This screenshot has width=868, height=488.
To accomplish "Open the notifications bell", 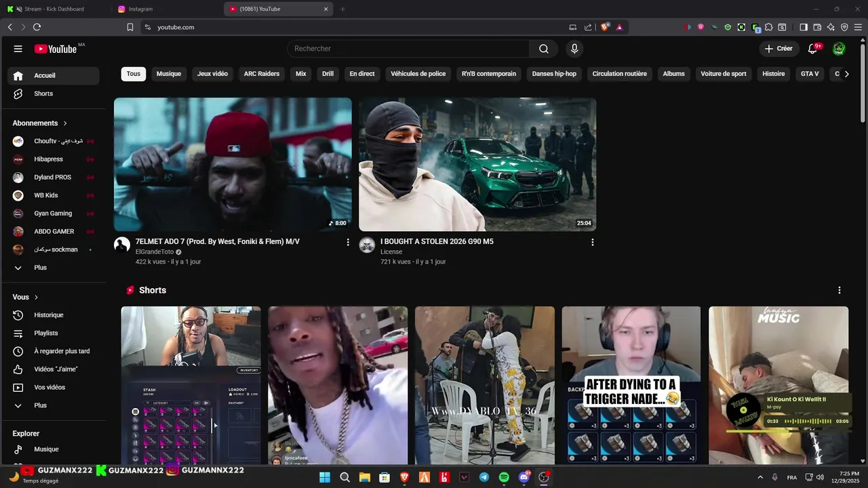I will pyautogui.click(x=812, y=49).
